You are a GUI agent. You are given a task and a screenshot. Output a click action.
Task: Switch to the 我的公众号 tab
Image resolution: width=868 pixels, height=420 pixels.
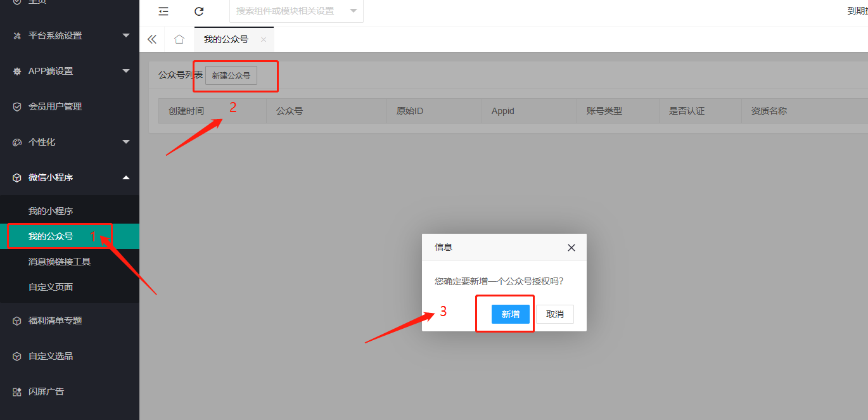pyautogui.click(x=226, y=39)
